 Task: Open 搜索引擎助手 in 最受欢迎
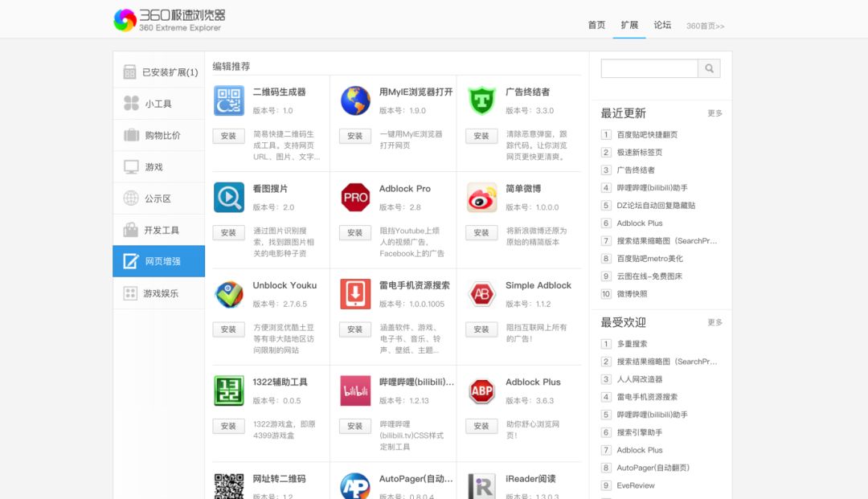click(x=640, y=432)
